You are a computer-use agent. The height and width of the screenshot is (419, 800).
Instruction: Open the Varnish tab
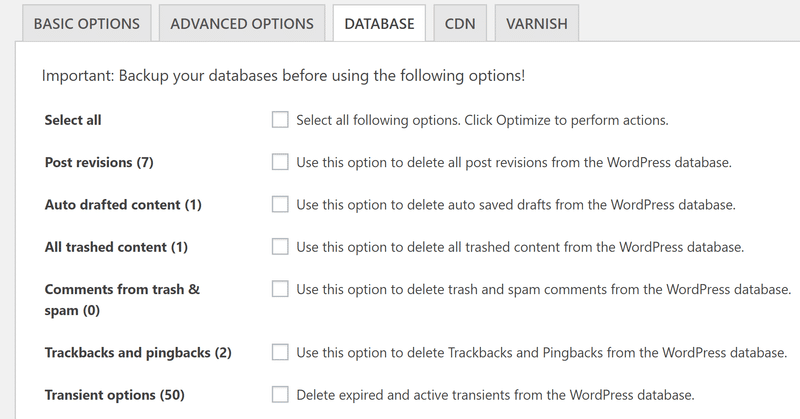coord(536,23)
